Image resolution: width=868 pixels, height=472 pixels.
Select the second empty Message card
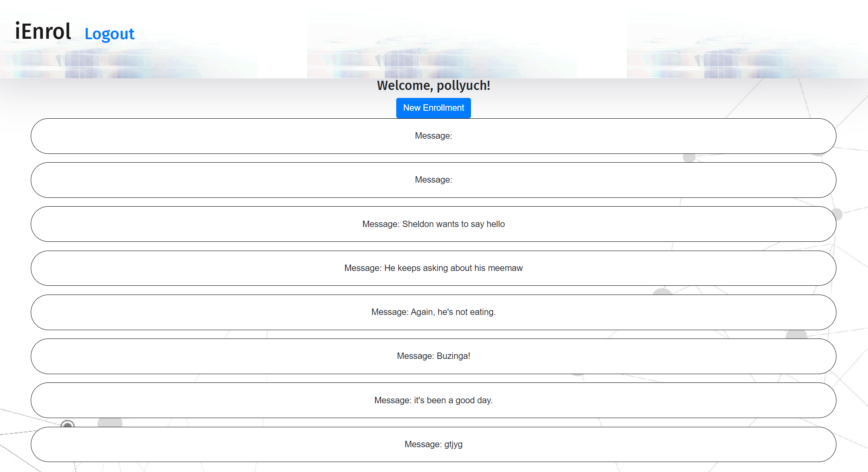[x=433, y=180]
